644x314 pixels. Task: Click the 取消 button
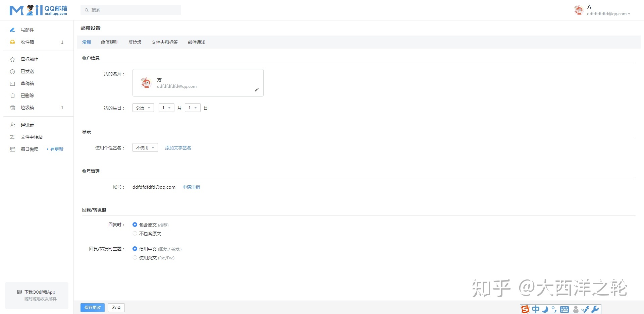(116, 308)
